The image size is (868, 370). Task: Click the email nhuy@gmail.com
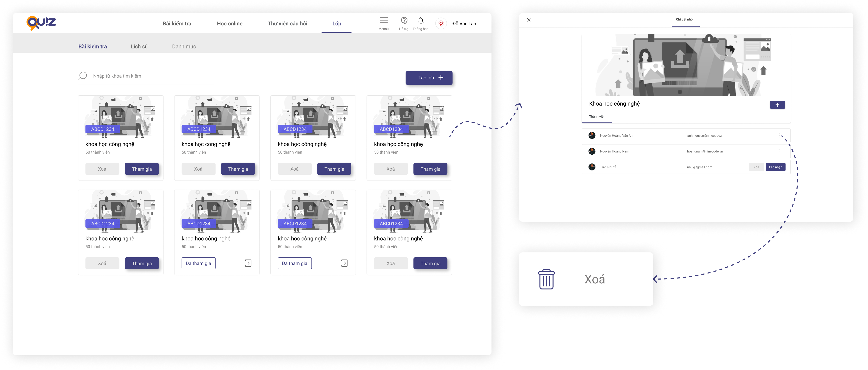point(699,167)
